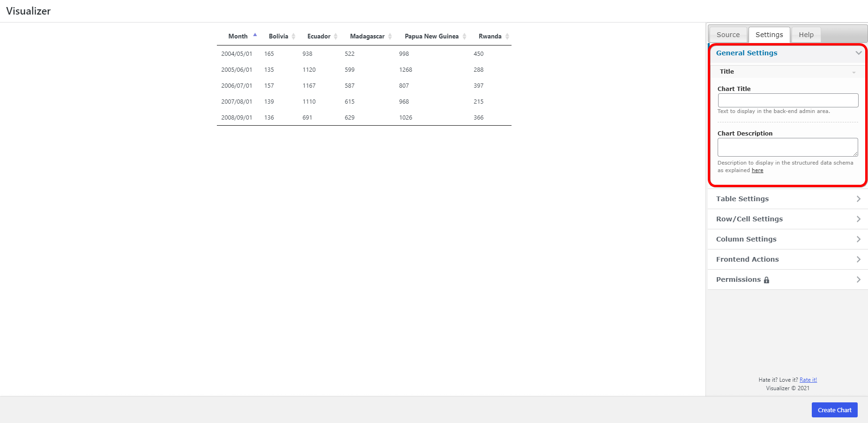
Task: Click the Bolivia column sort icon
Action: pyautogui.click(x=293, y=36)
